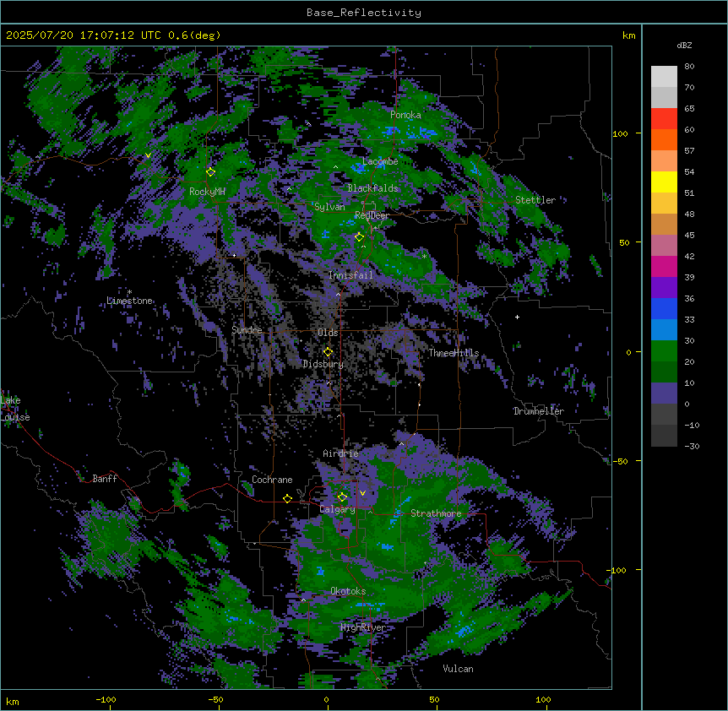The image size is (728, 711).
Task: Click the yellow diamond marker below RedDeer
Action: point(359,237)
